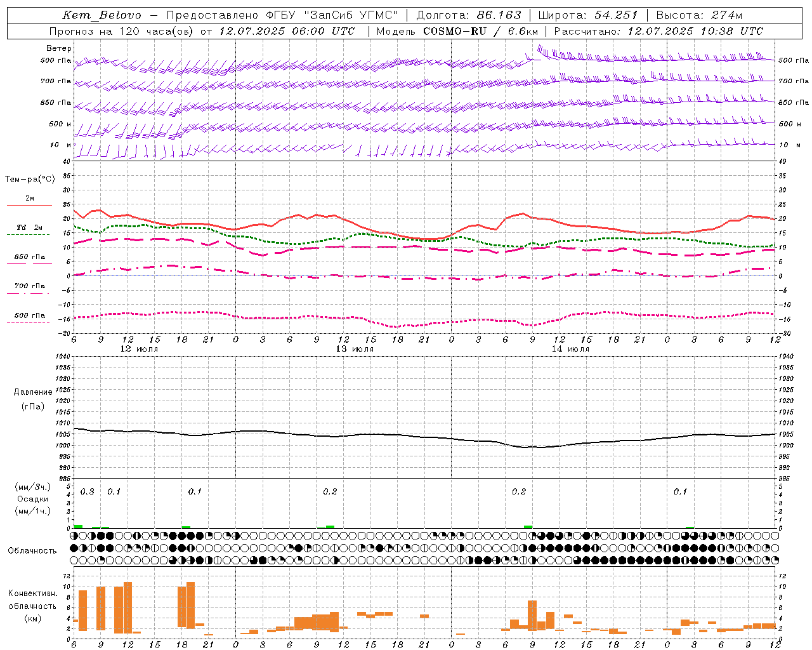Click the Td 2м legend label
The image size is (812, 650).
click(x=29, y=227)
